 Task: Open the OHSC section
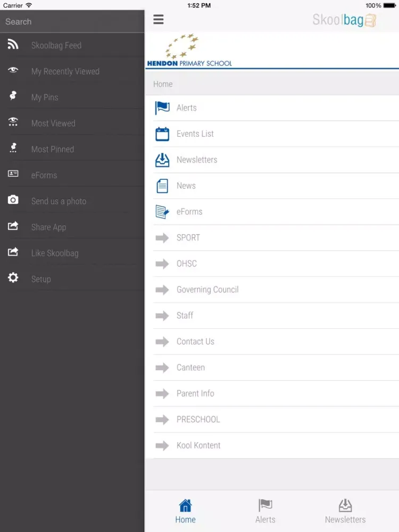point(272,264)
